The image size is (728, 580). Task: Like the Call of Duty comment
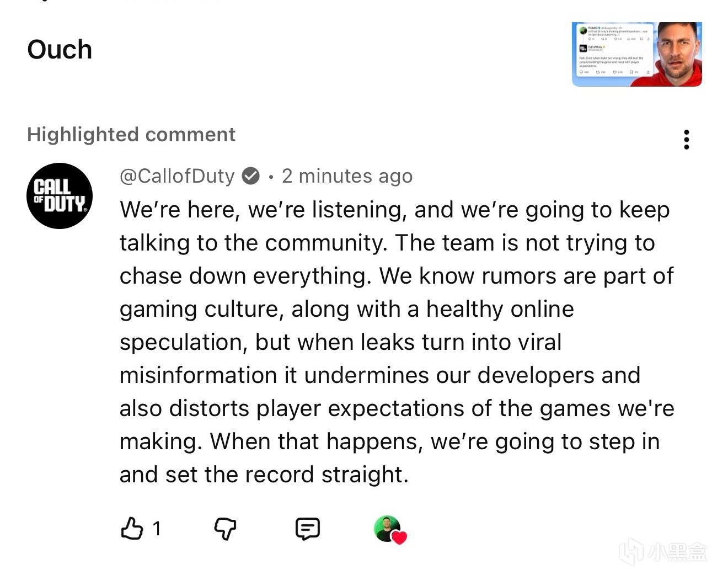coord(131,528)
